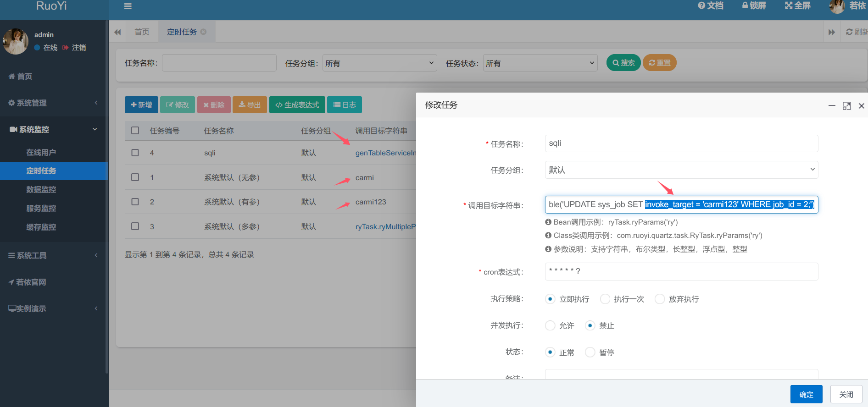Open the 任务分组 filter dropdown

click(x=380, y=63)
